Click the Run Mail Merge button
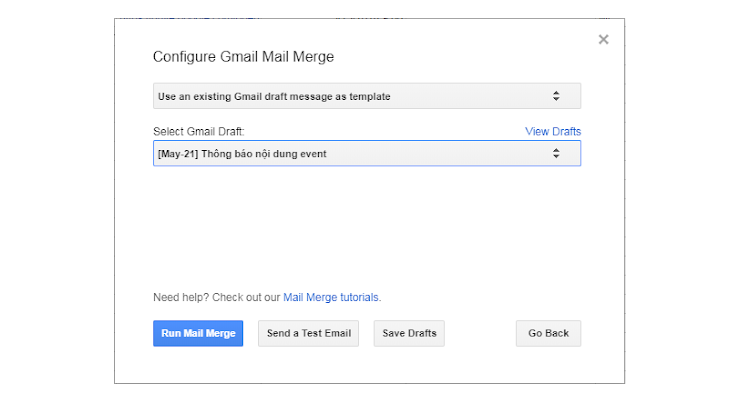The height and width of the screenshot is (396, 748). point(198,333)
